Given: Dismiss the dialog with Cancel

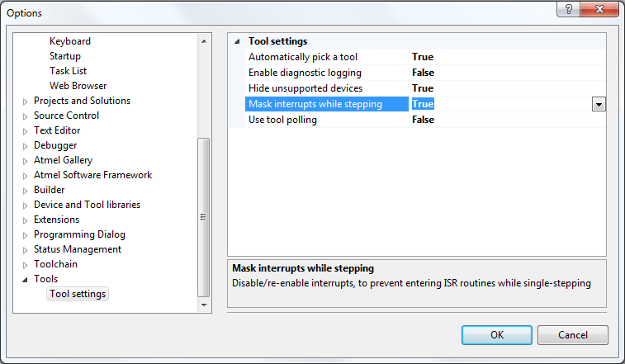Looking at the screenshot, I should (x=573, y=335).
